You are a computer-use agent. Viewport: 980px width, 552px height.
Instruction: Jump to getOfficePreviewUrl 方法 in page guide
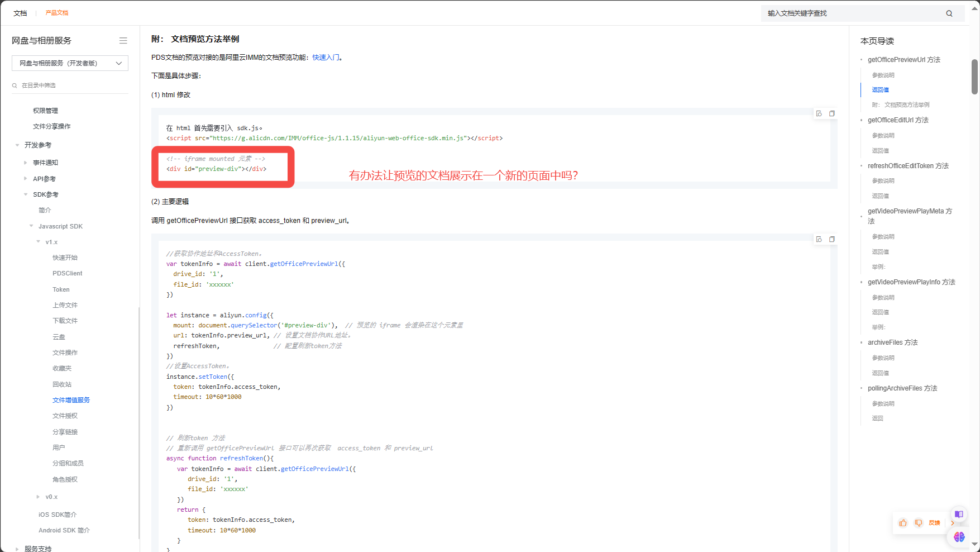tap(904, 60)
